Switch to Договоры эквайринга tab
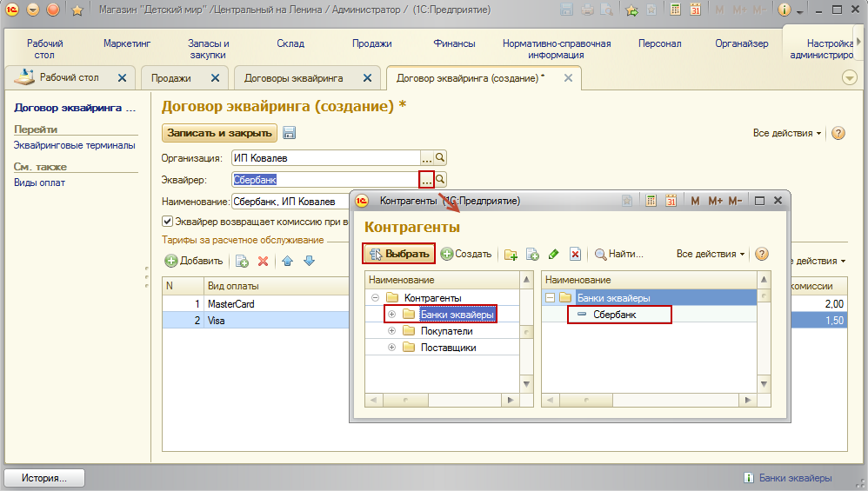Image resolution: width=868 pixels, height=491 pixels. coord(294,78)
